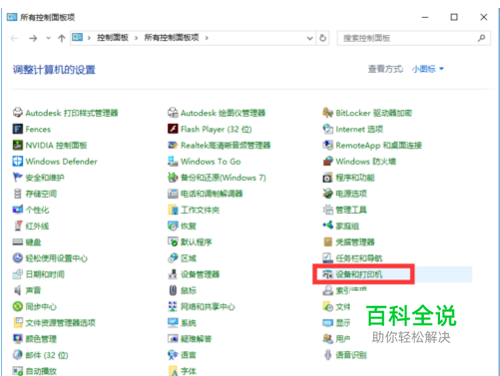Viewport: 500px width, 376px height.
Task: Open 红外线 icon
Action: pos(18,226)
